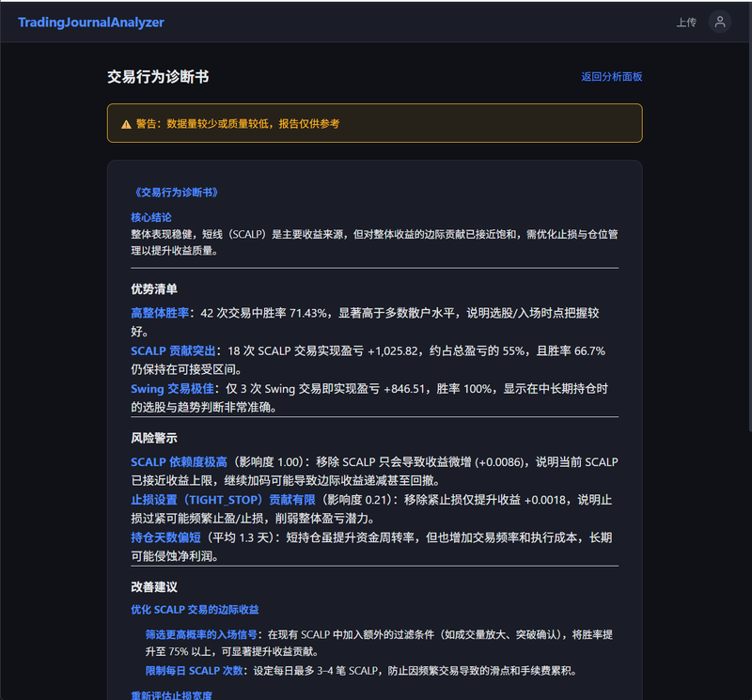Click the 限制每日 SCALP 次数 label
Image resolution: width=752 pixels, height=700 pixels.
195,671
